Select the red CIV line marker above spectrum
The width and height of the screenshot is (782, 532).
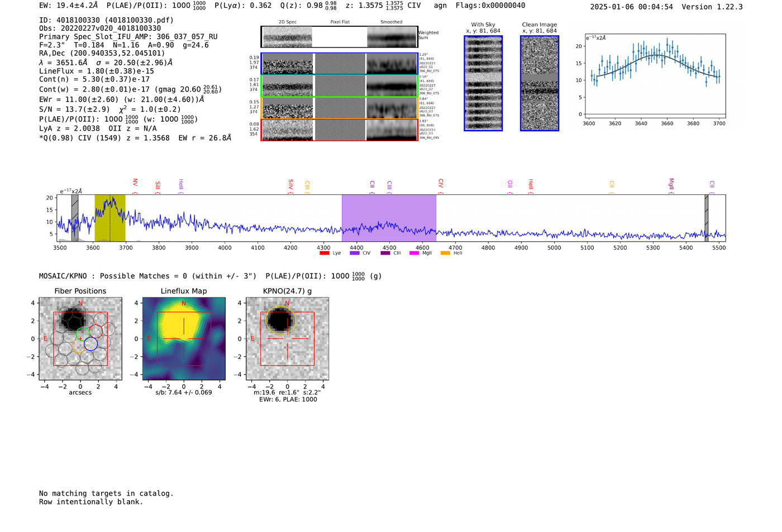441,186
